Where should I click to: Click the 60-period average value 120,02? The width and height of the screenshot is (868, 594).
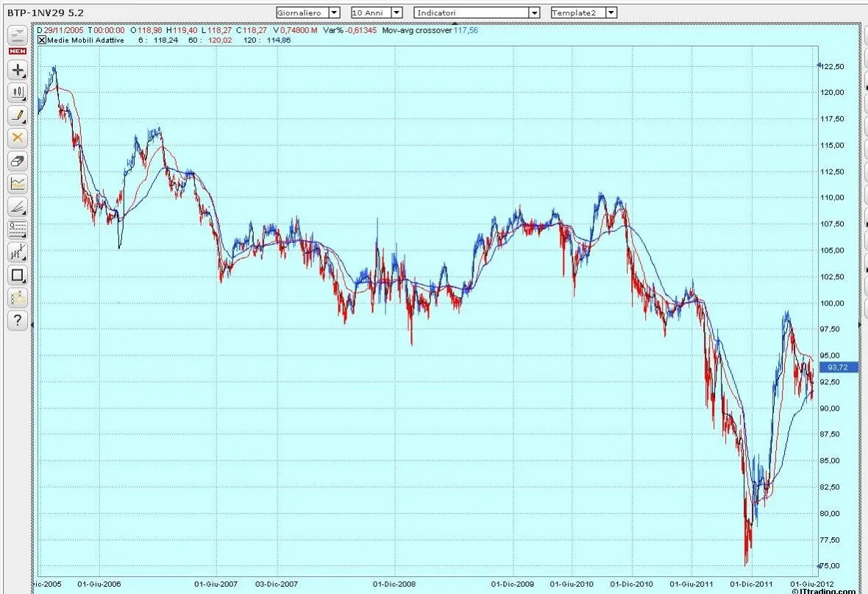tap(221, 40)
